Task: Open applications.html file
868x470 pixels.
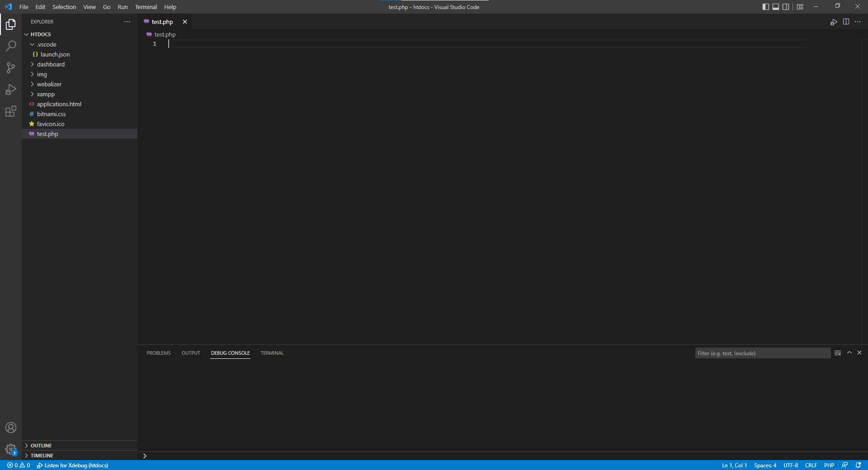Action: tap(80, 104)
